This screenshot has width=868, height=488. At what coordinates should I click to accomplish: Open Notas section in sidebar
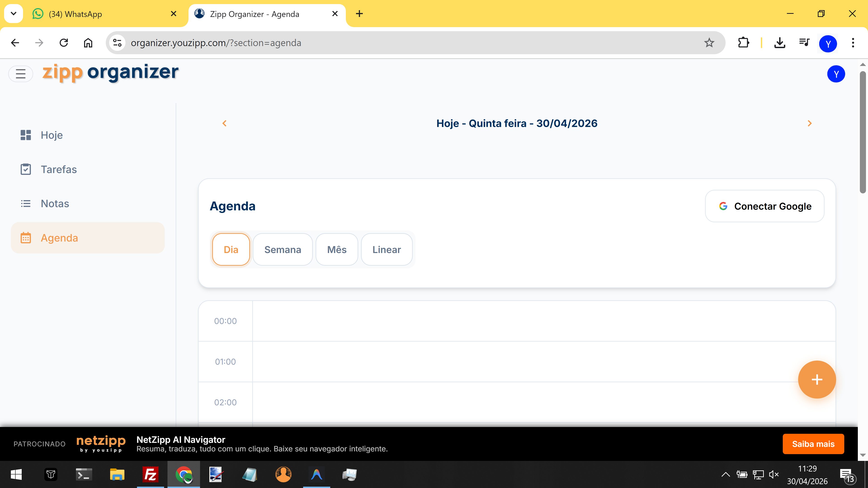point(88,204)
